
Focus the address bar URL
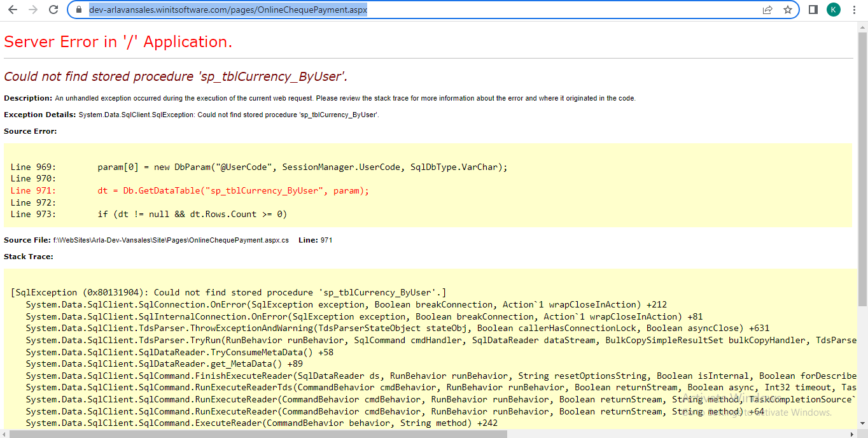tap(228, 10)
